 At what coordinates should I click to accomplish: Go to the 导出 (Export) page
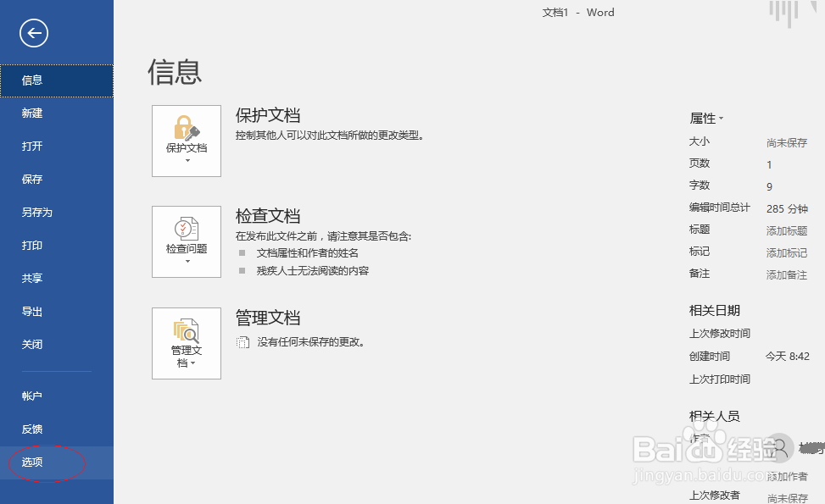point(31,311)
